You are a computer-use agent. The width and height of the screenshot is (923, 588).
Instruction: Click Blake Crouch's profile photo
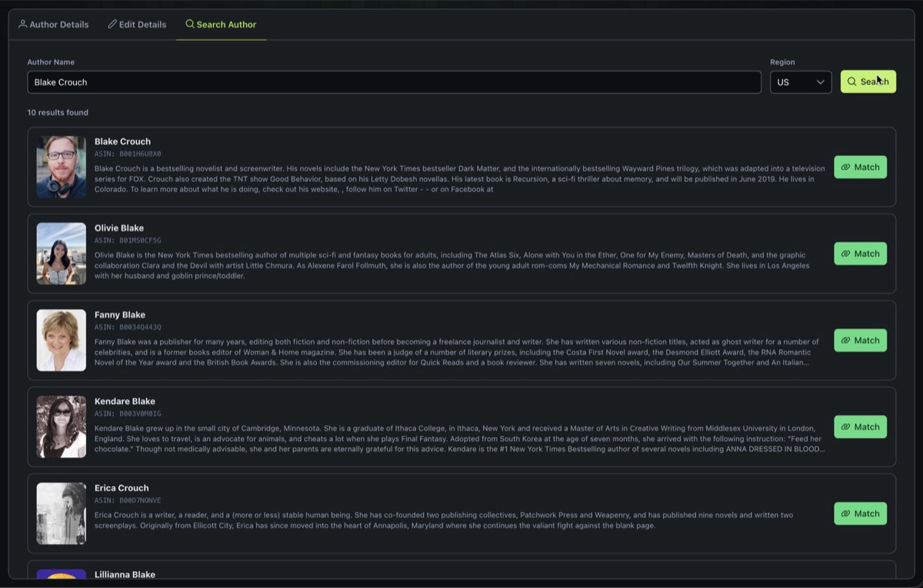click(x=62, y=167)
